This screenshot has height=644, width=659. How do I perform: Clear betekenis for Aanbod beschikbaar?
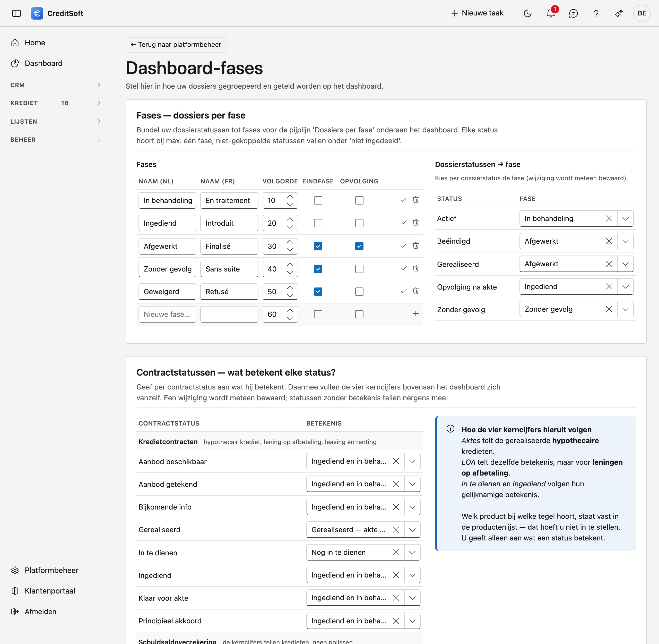pos(396,461)
